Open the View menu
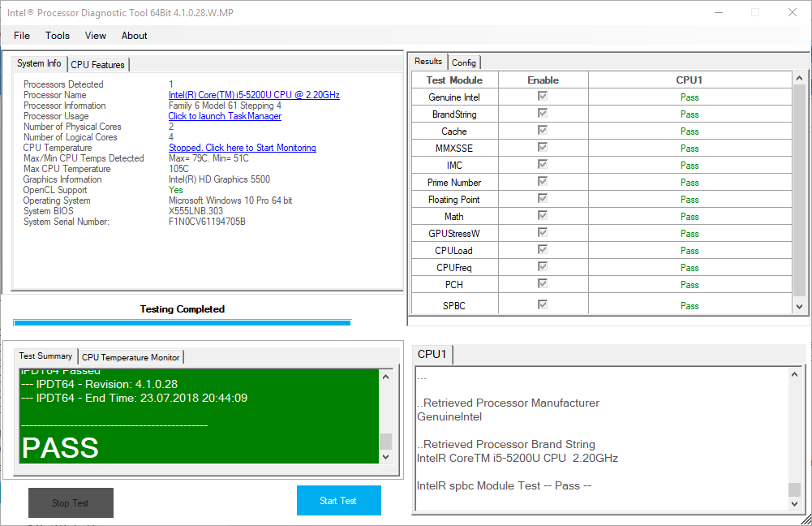This screenshot has height=526, width=812. coord(95,36)
